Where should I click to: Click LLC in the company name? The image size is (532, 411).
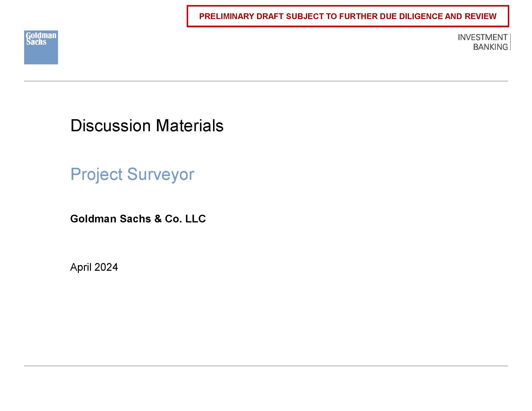tap(195, 219)
